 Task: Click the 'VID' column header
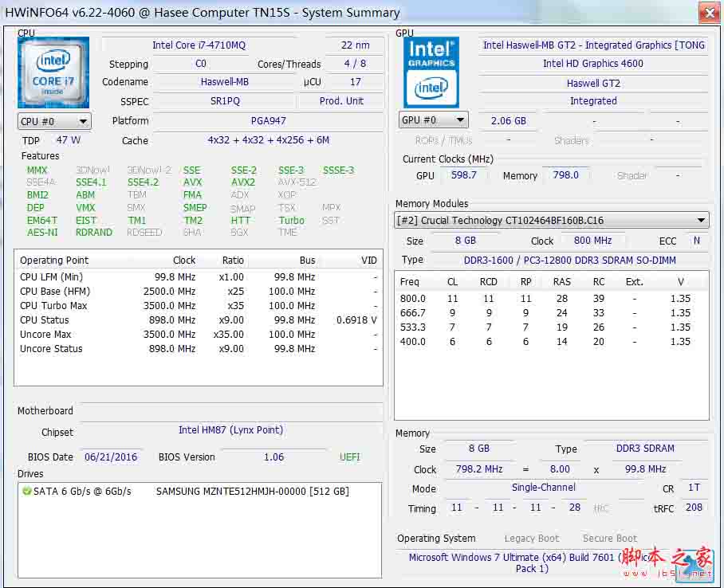(369, 261)
